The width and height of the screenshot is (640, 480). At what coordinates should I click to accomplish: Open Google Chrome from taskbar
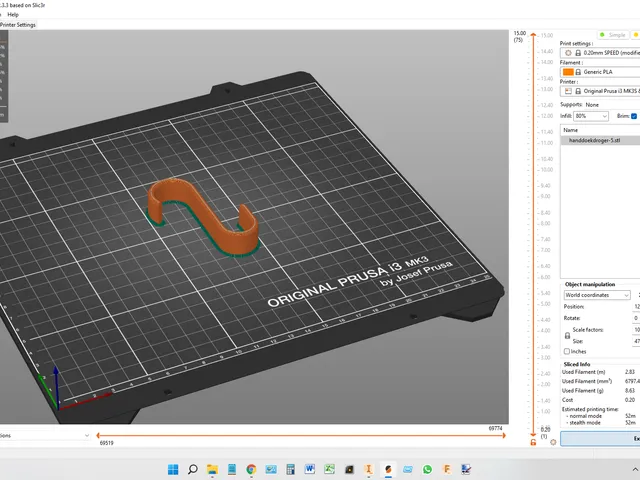pyautogui.click(x=251, y=469)
